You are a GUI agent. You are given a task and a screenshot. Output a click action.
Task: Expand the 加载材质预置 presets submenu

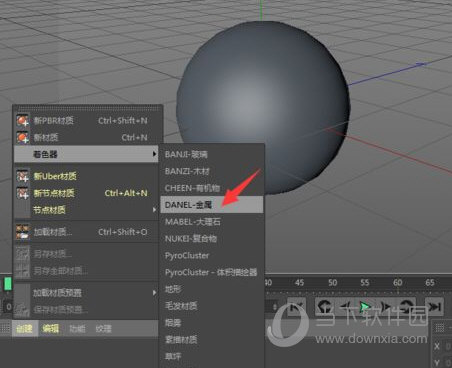tap(86, 293)
